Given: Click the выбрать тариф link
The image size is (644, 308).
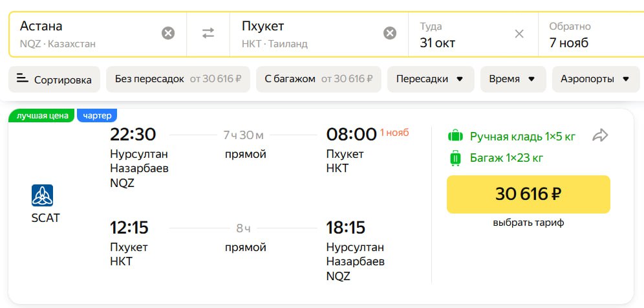Looking at the screenshot, I should coord(528,223).
